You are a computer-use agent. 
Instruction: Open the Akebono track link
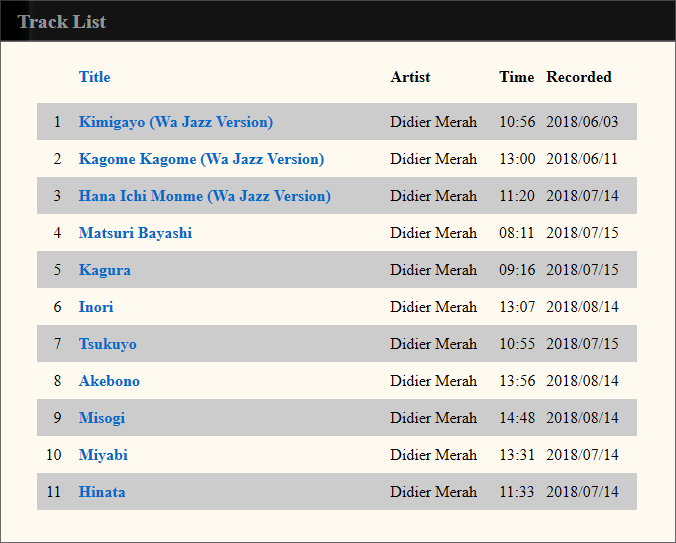click(x=110, y=381)
